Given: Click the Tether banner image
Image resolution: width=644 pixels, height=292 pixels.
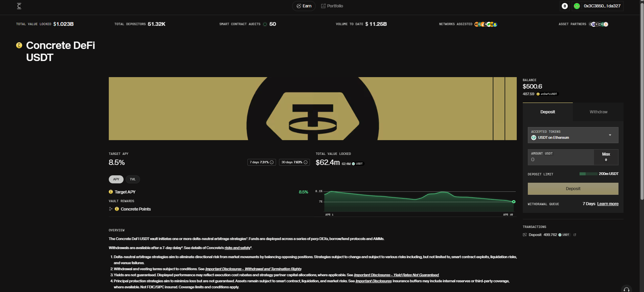Looking at the screenshot, I should pyautogui.click(x=313, y=109).
